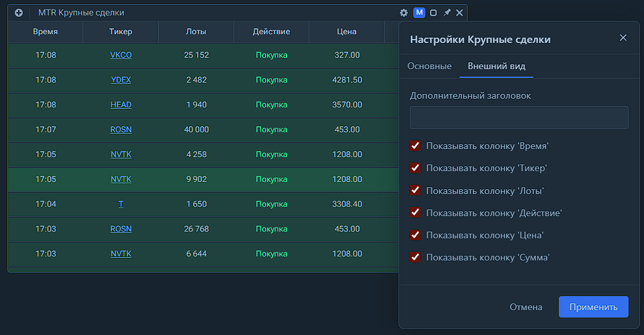
Task: Toggle 'Показывать колонку Сумма' checkbox
Action: 415,257
